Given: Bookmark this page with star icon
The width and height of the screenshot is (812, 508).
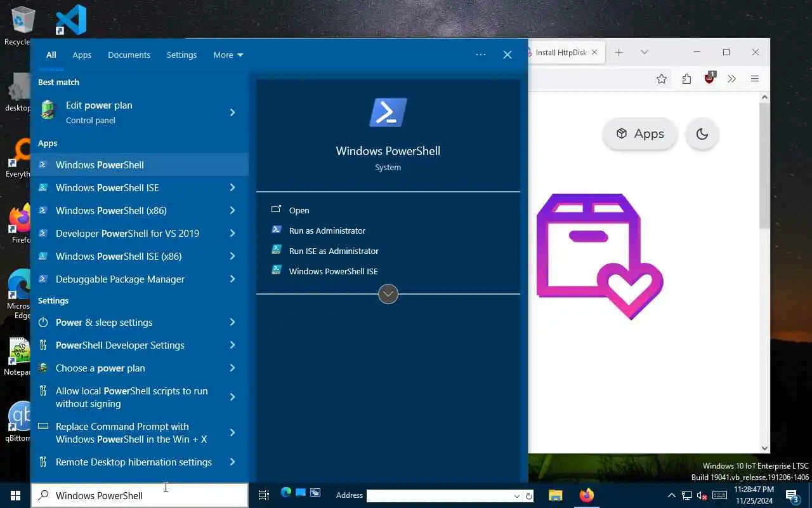Looking at the screenshot, I should tap(662, 79).
